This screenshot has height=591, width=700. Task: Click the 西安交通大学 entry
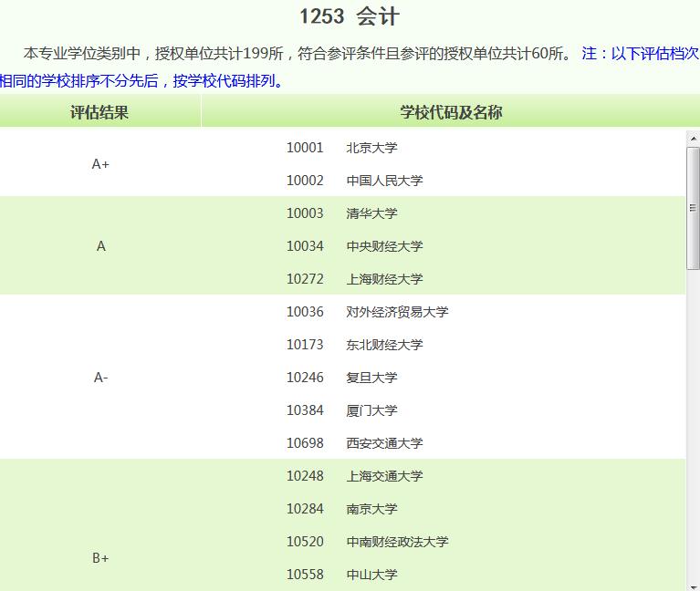coord(384,443)
